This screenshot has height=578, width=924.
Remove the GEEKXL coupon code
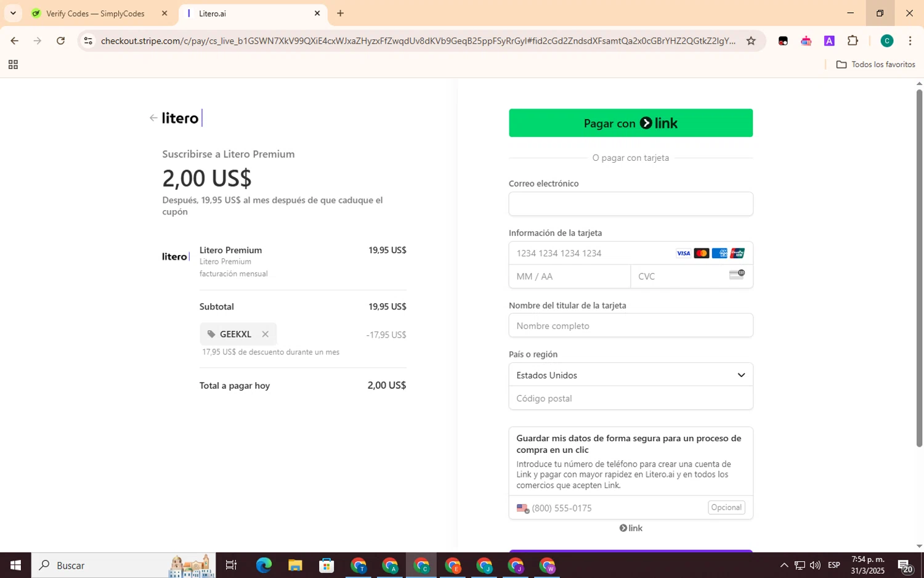(x=265, y=334)
